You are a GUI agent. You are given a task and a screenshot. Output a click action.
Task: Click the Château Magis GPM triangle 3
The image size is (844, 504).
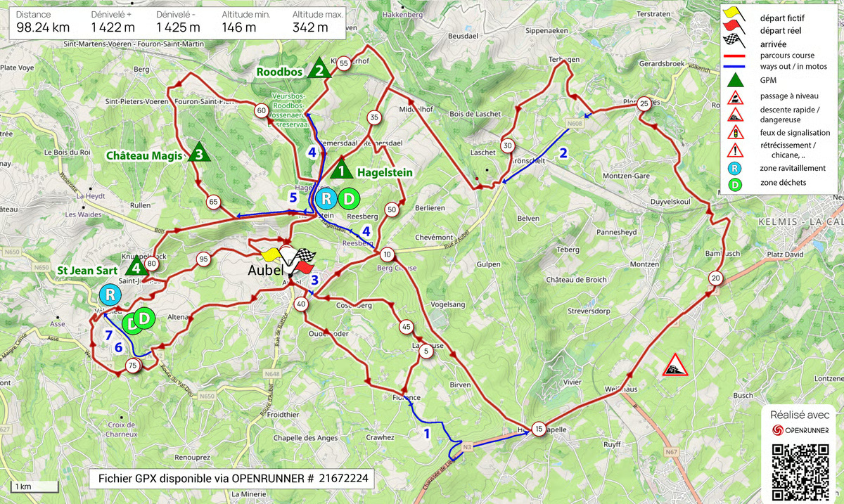click(x=199, y=152)
